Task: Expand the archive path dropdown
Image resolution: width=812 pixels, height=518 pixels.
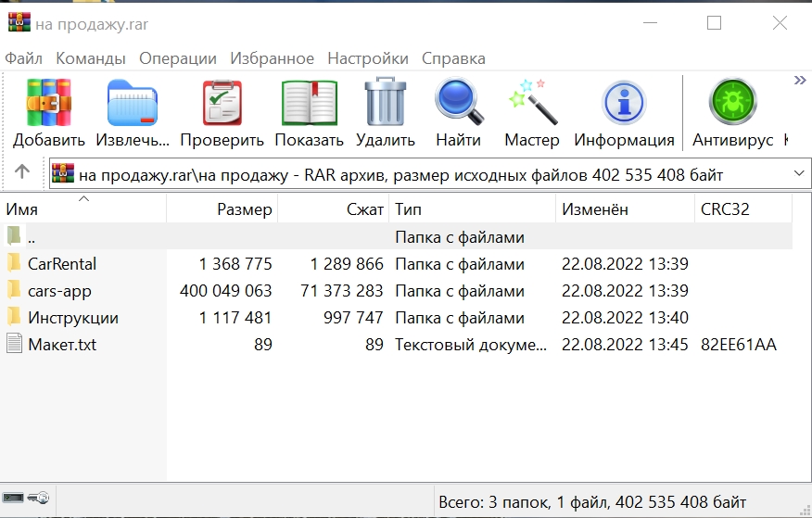Action: click(x=798, y=173)
